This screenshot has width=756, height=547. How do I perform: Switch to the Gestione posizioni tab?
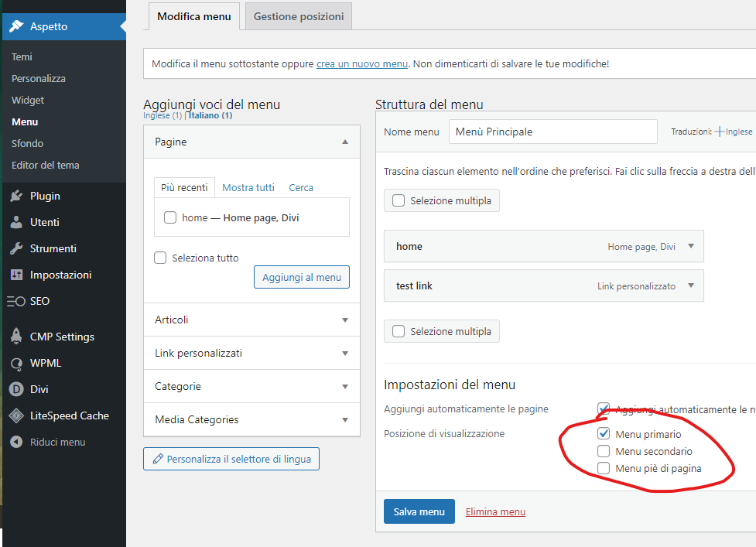coord(299,16)
